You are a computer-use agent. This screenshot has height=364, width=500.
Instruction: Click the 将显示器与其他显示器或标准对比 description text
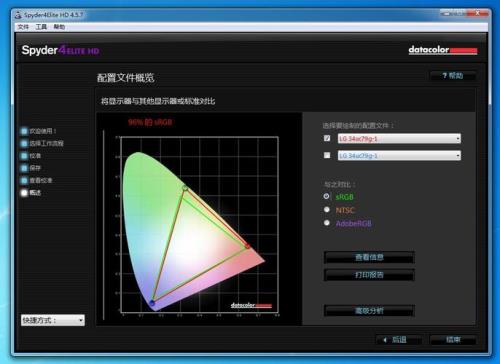pyautogui.click(x=158, y=101)
